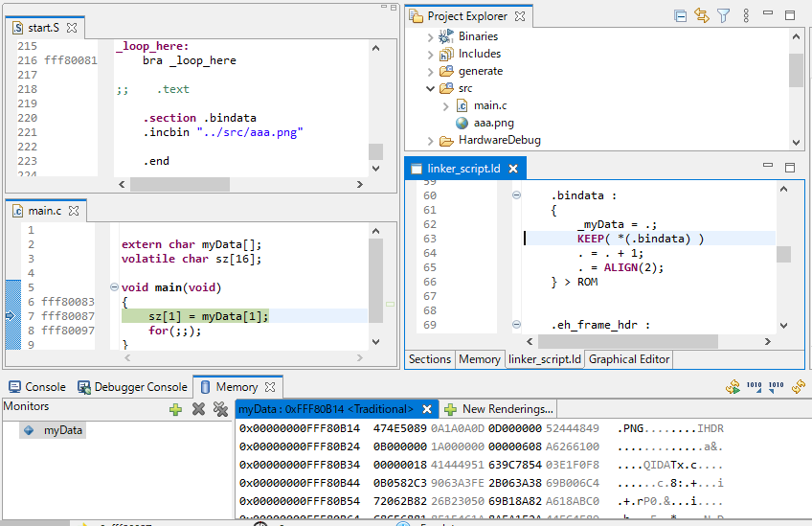The image size is (812, 526).
Task: Click memory address 0x00000000FFF80B24
Action: (x=300, y=447)
